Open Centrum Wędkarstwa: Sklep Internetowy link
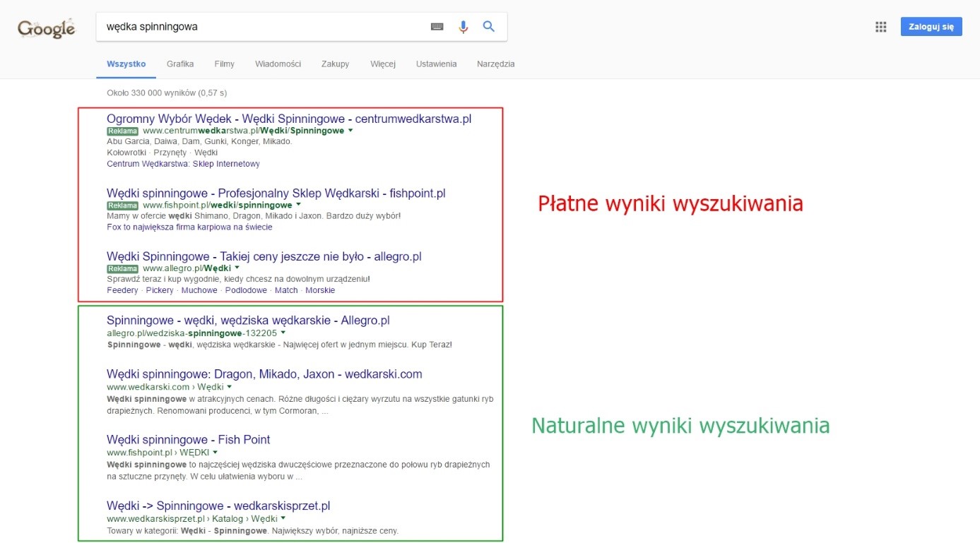Viewport: 980px width, 543px height. coord(183,164)
